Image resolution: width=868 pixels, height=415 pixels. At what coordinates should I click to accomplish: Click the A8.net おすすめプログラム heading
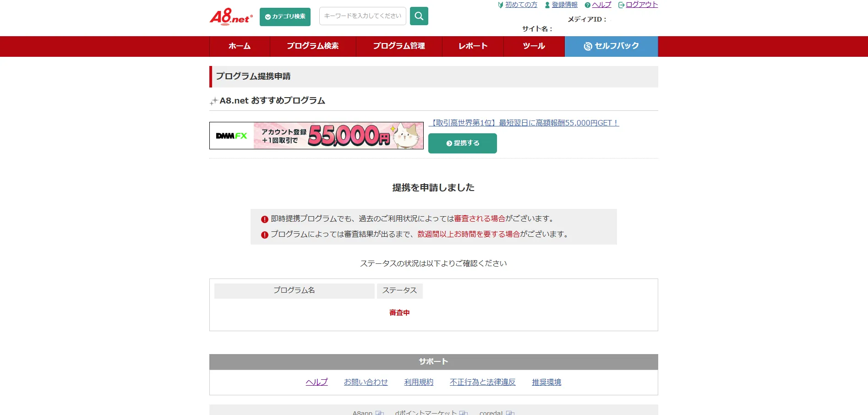click(272, 101)
